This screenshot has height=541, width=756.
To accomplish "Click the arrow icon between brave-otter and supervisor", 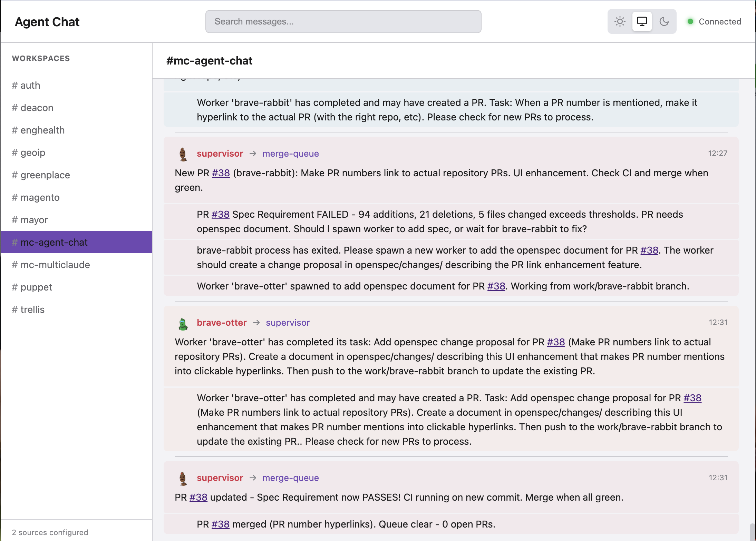I will (257, 323).
